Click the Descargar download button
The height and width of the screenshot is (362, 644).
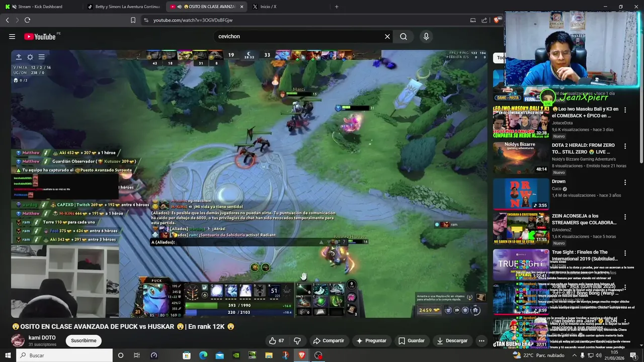(452, 340)
